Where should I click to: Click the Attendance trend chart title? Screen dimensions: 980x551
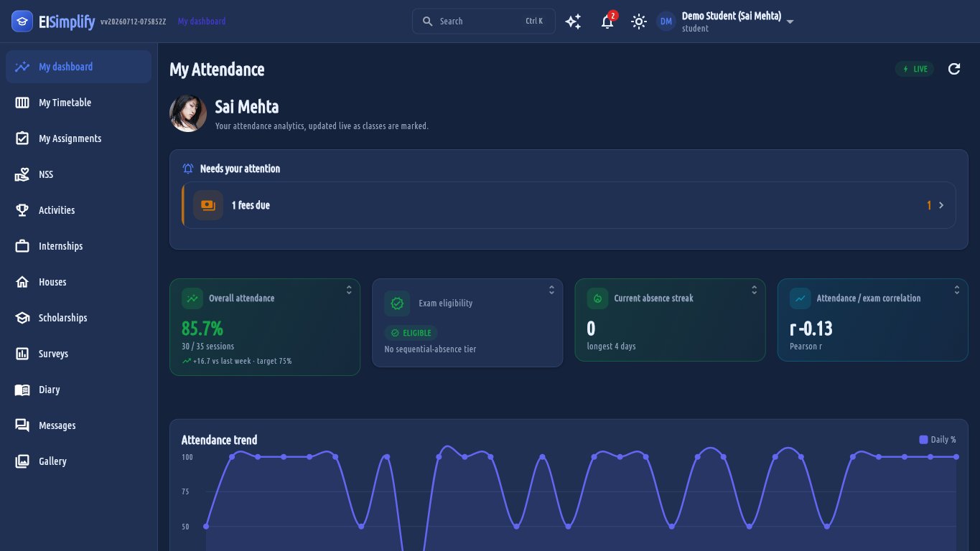219,440
